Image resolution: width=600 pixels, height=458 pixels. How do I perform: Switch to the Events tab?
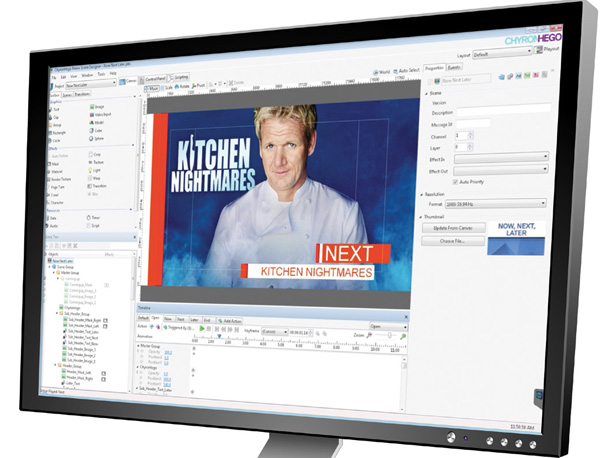pos(454,67)
